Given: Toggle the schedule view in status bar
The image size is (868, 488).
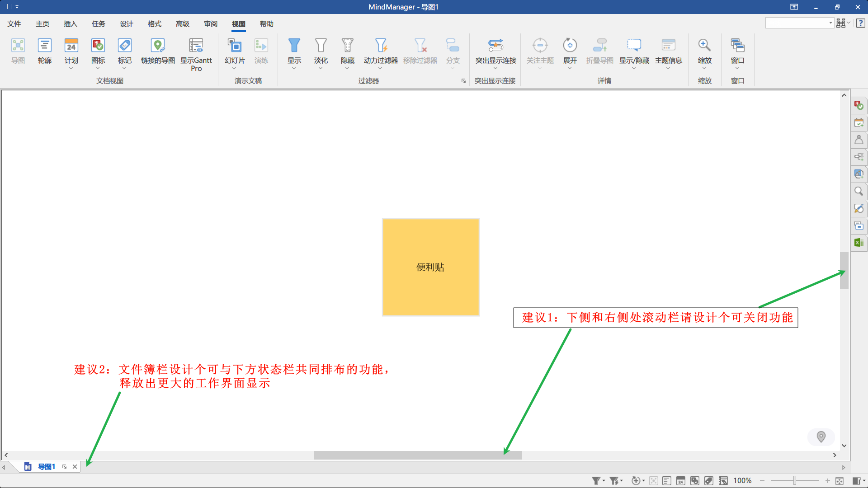Looking at the screenshot, I should [681, 481].
